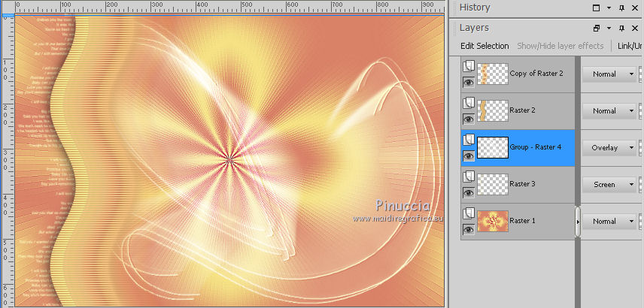The image size is (644, 308).
Task: Select the Raster 1 layer thumbnail
Action: 493,221
